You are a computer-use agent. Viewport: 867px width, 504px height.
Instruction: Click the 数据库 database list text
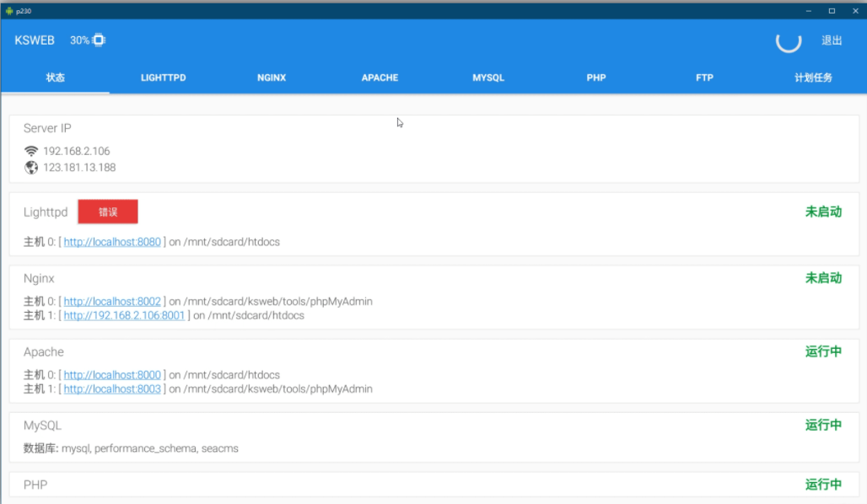(x=131, y=448)
